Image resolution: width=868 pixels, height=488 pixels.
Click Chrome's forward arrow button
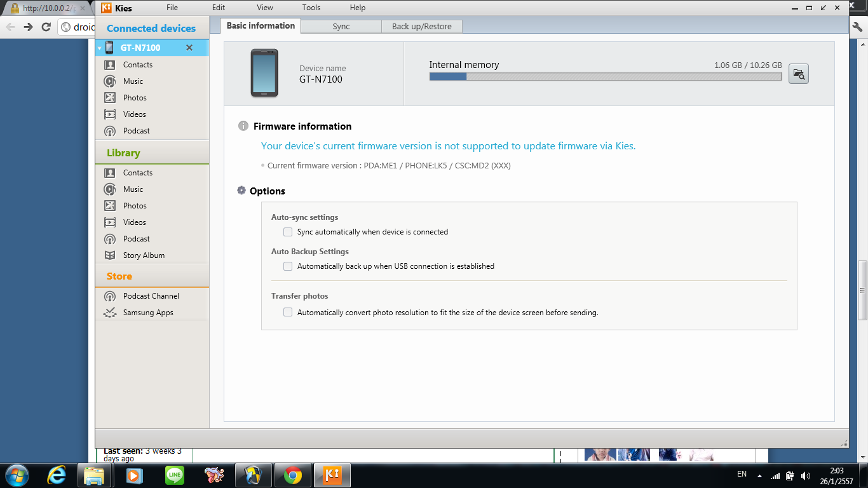(28, 27)
